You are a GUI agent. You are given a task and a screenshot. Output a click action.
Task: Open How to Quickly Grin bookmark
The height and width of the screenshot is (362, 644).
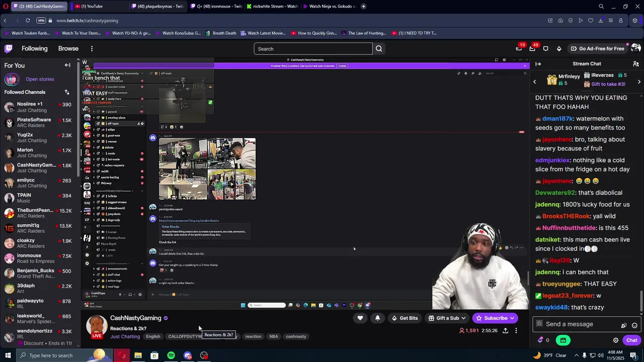(313, 33)
